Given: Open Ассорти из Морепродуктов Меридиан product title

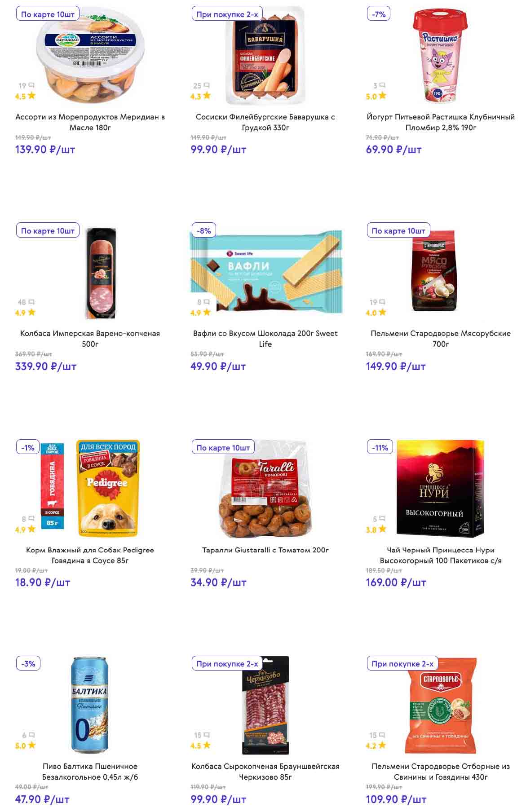Looking at the screenshot, I should tap(90, 122).
